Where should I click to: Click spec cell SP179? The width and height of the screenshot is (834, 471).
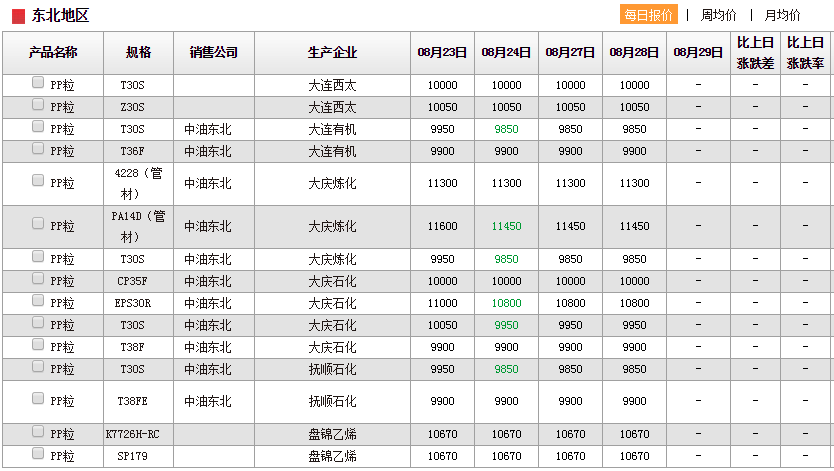(x=132, y=456)
